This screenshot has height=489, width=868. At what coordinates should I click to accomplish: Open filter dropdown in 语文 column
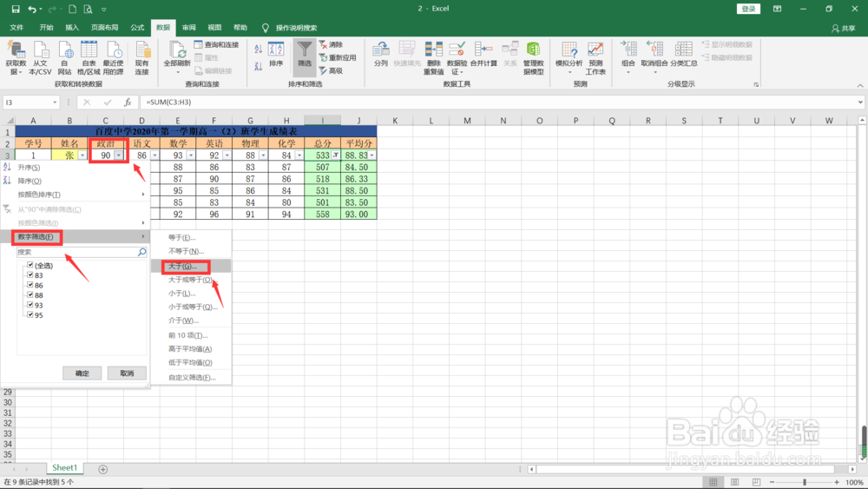click(x=155, y=155)
